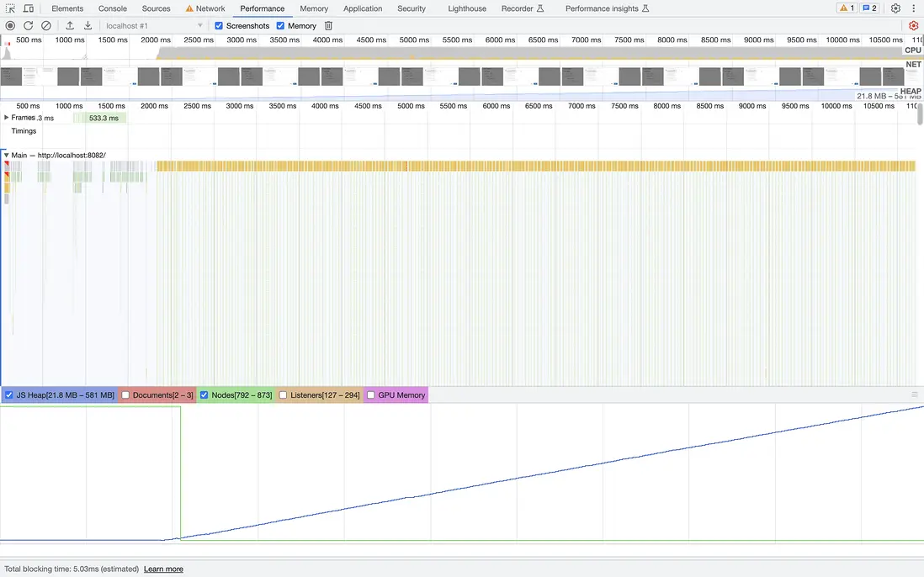Click the 5000 ms mark on overview ruler

click(x=414, y=40)
